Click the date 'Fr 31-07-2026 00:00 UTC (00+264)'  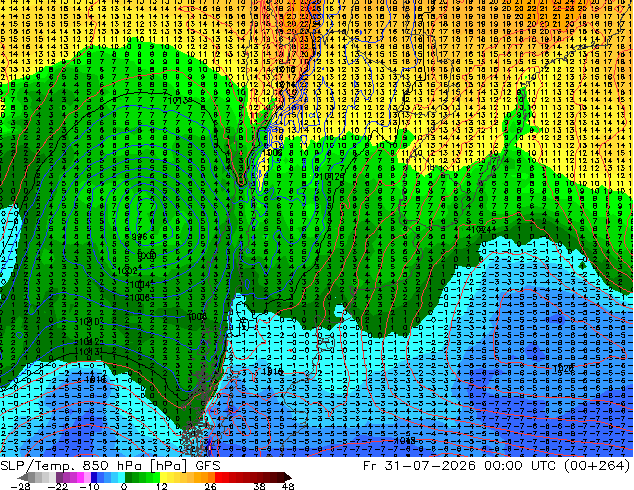click(497, 466)
